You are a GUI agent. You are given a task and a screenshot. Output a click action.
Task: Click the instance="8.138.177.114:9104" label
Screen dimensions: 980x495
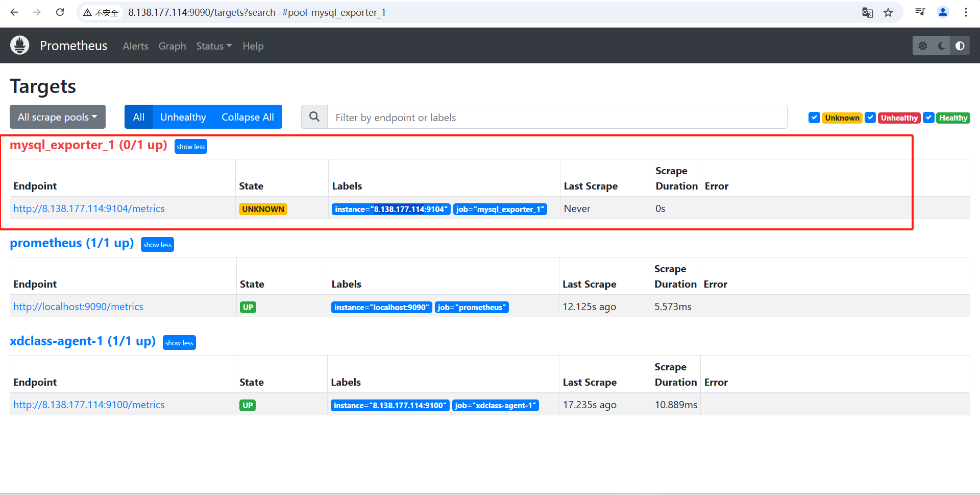[x=391, y=209]
